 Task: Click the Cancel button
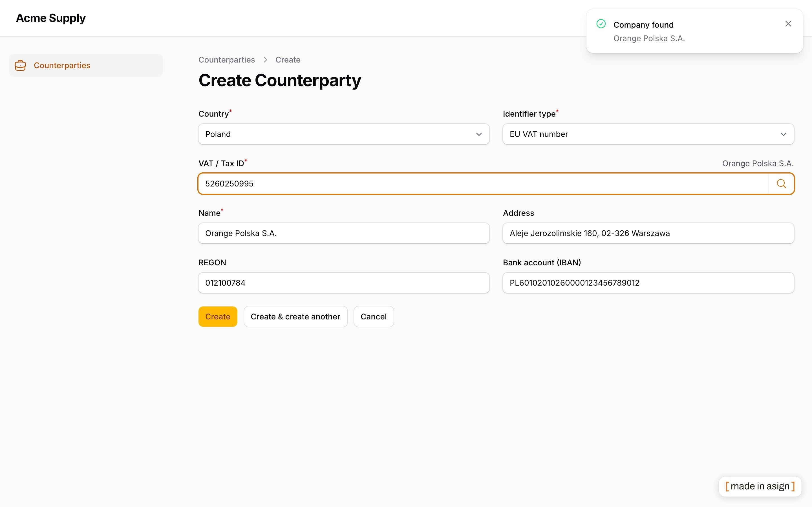(374, 317)
